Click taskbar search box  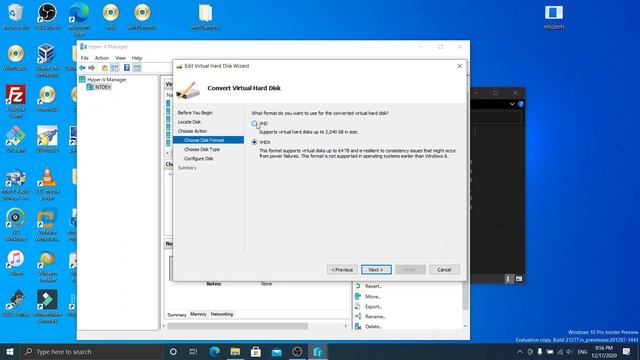(x=91, y=351)
